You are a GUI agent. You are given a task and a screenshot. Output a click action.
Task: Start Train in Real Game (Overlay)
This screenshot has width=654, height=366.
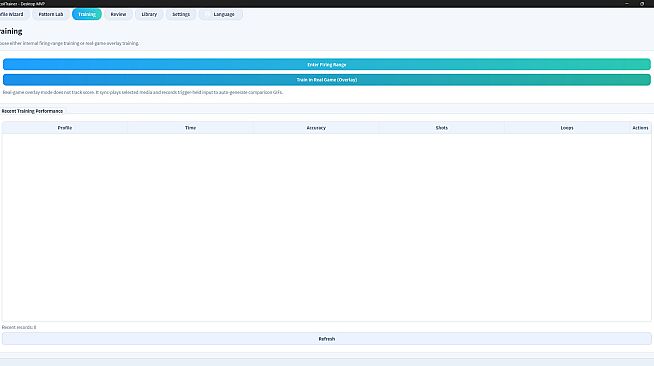(327, 80)
